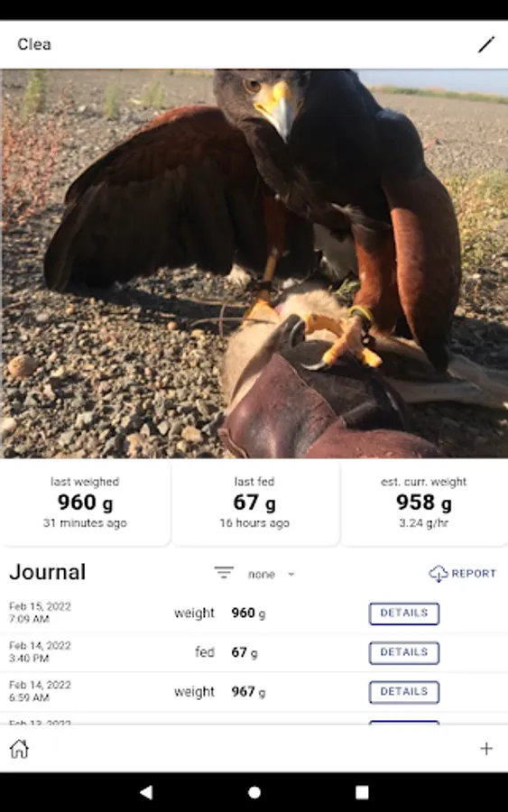Expand the dropdown arrow next to none

(x=291, y=575)
